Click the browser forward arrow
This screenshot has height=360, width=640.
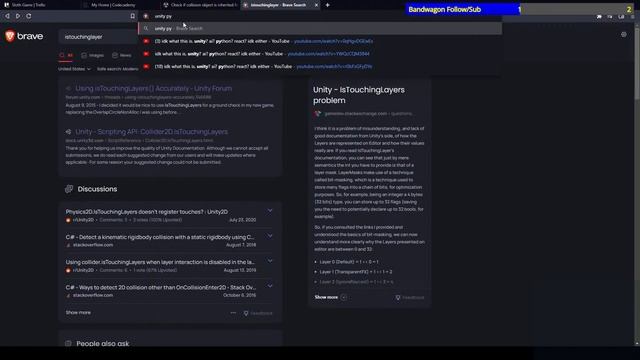coord(18,16)
